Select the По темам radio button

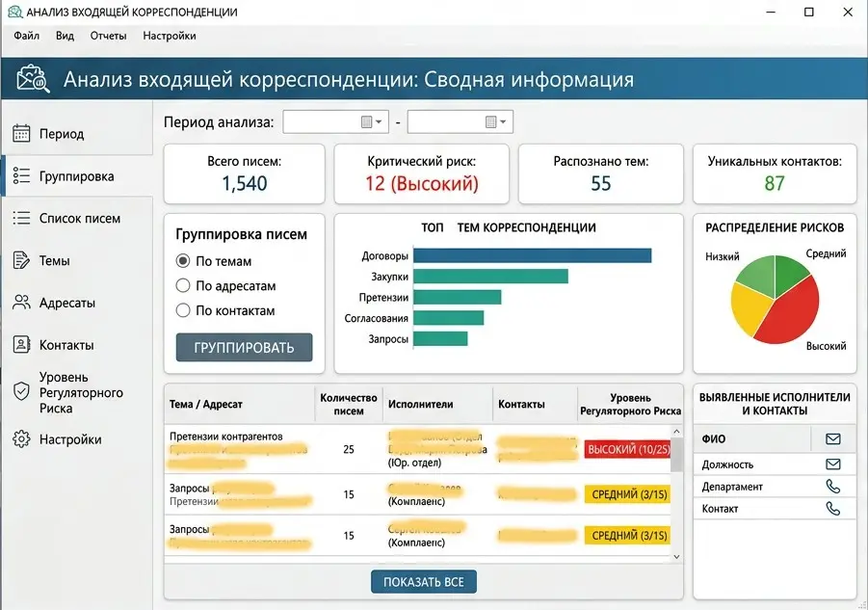[183, 261]
